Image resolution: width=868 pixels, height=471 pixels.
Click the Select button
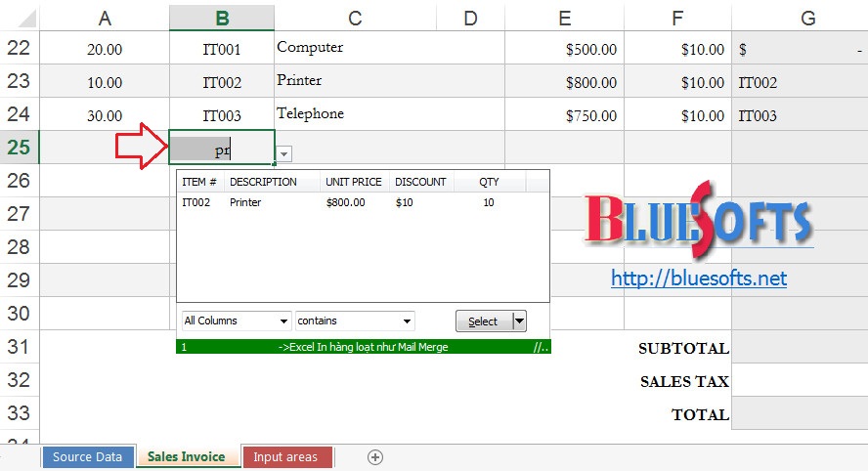484,321
